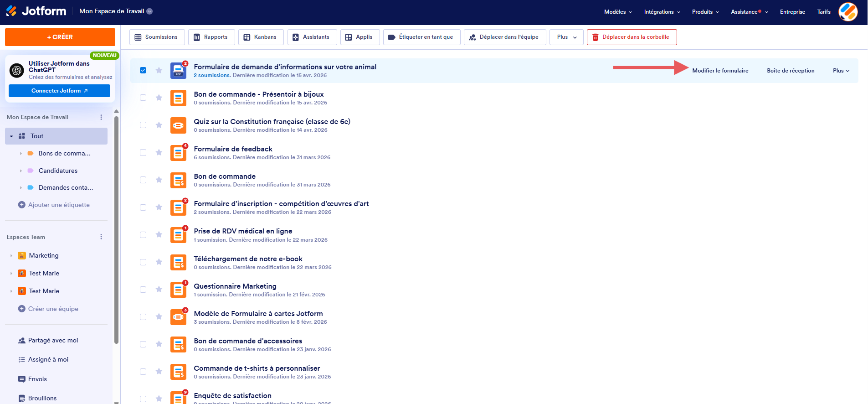Click the form icon of Prise de RDV médical
The width and height of the screenshot is (868, 404).
coord(178,235)
